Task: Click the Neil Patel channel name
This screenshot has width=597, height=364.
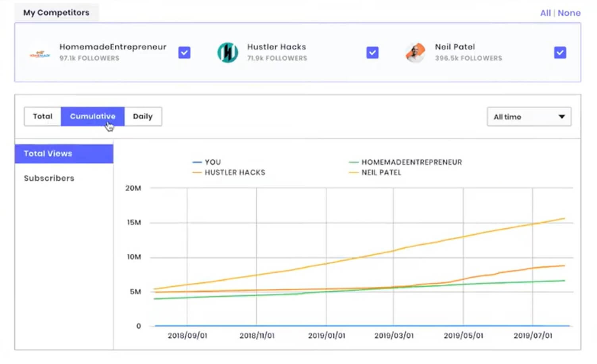Action: tap(455, 47)
